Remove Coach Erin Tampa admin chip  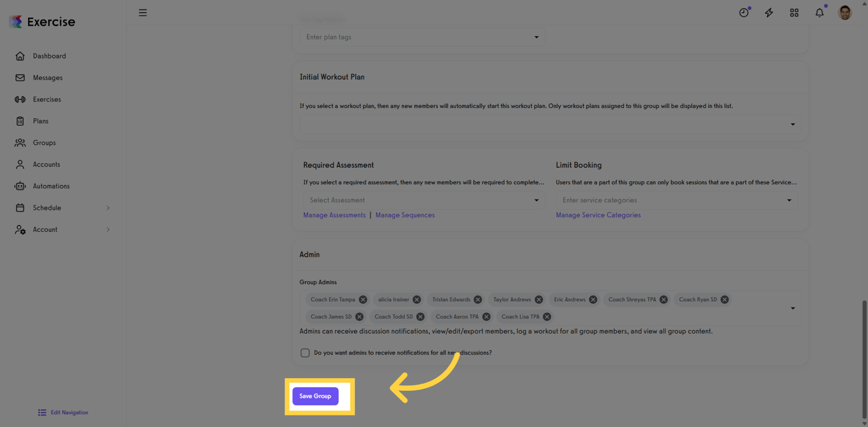click(x=363, y=300)
